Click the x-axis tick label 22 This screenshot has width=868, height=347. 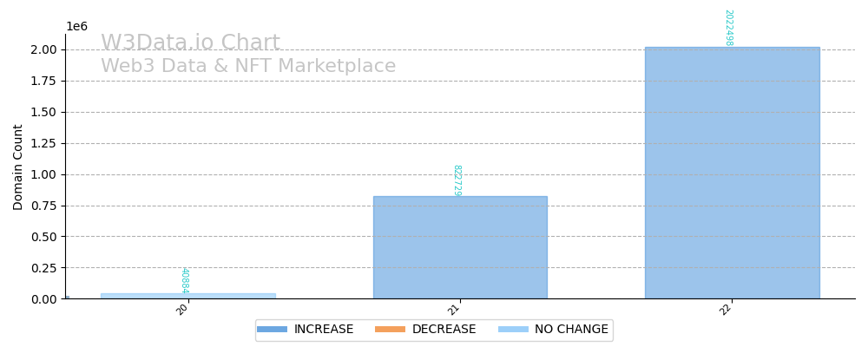pyautogui.click(x=726, y=309)
